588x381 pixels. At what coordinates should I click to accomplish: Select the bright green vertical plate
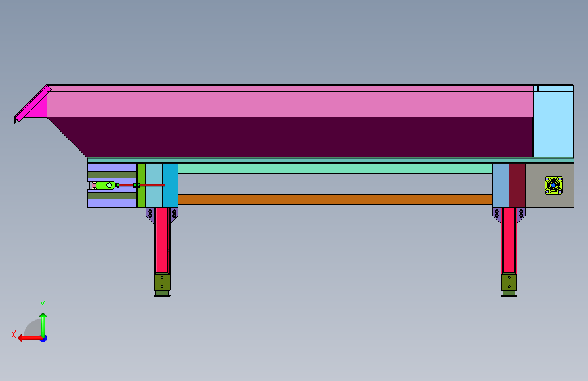(141, 186)
